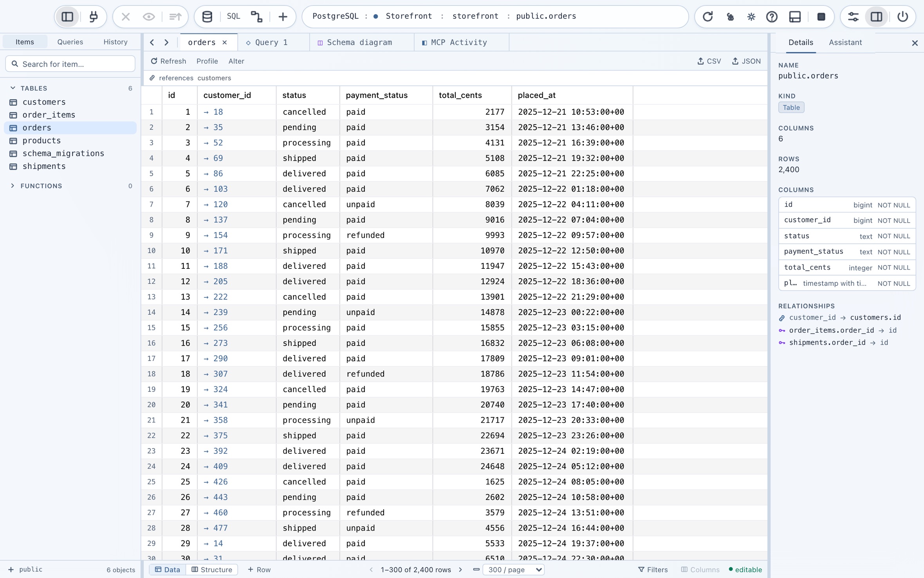The width and height of the screenshot is (924, 578).
Task: Click the Alter button
Action: click(x=236, y=61)
